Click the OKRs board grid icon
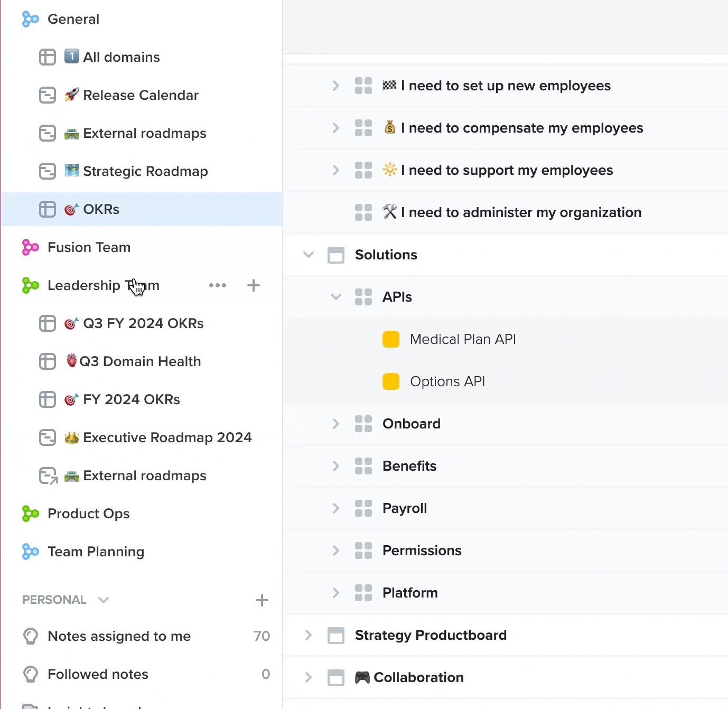The width and height of the screenshot is (728, 709). click(48, 209)
